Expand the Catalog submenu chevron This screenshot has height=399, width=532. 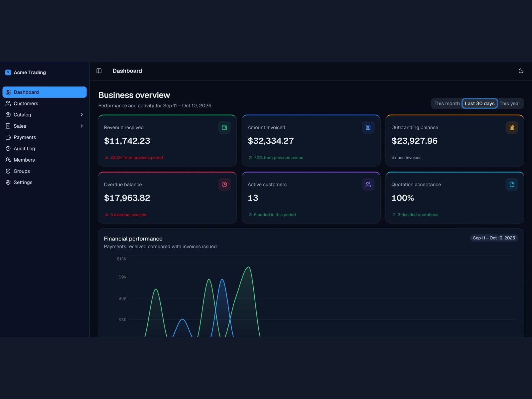(82, 115)
